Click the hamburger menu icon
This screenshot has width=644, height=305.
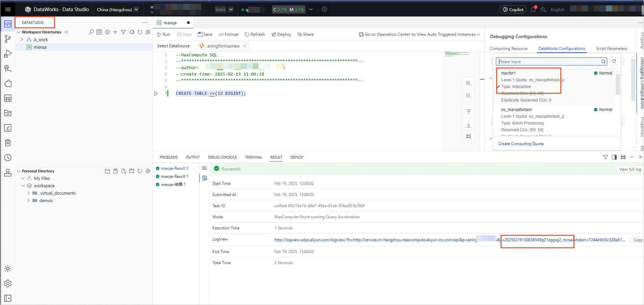pyautogui.click(x=8, y=9)
